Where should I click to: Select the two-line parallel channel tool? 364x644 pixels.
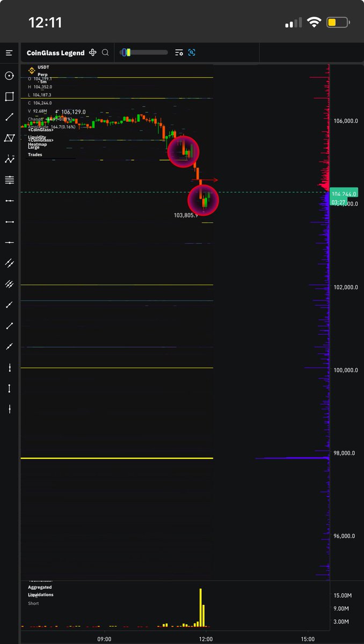pos(9,263)
